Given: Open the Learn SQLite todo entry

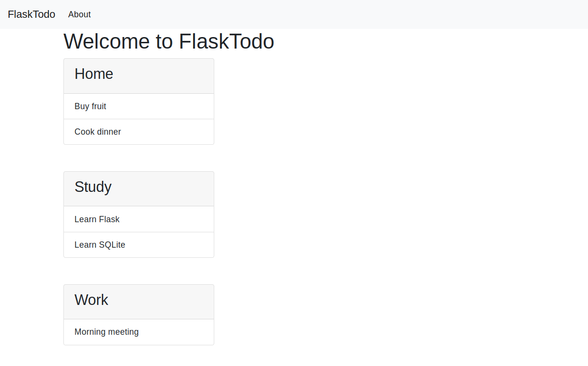Looking at the screenshot, I should coord(139,245).
